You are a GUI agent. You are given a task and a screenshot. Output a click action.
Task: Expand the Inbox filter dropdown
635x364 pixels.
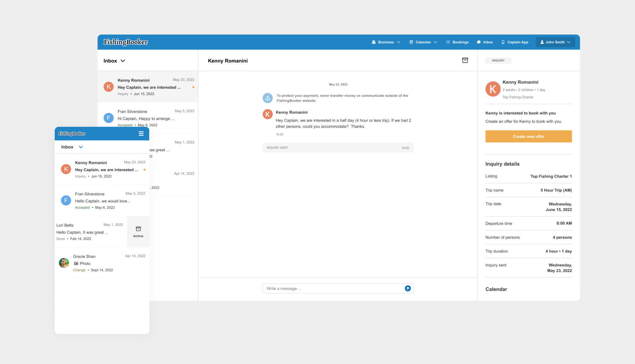point(123,61)
